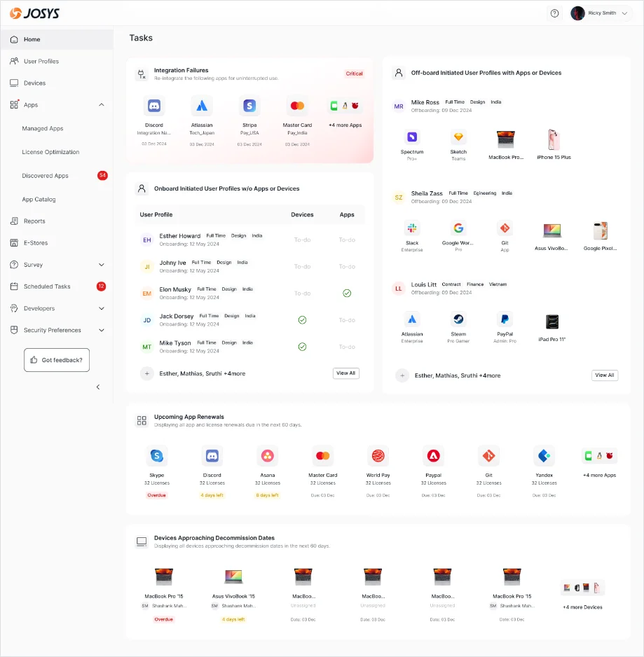Screen dimensions: 644x657
Task: Click the iPad Pro 11" device
Action: pos(551,321)
